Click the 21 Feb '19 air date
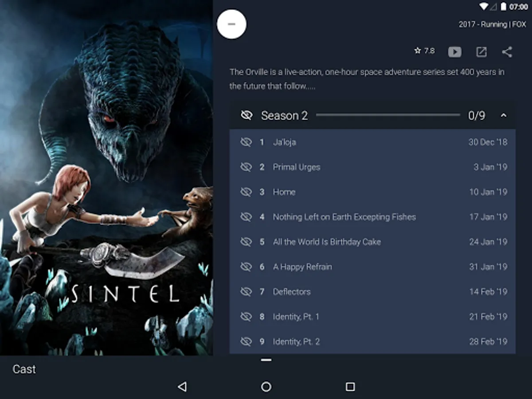This screenshot has width=532, height=399. pyautogui.click(x=488, y=316)
